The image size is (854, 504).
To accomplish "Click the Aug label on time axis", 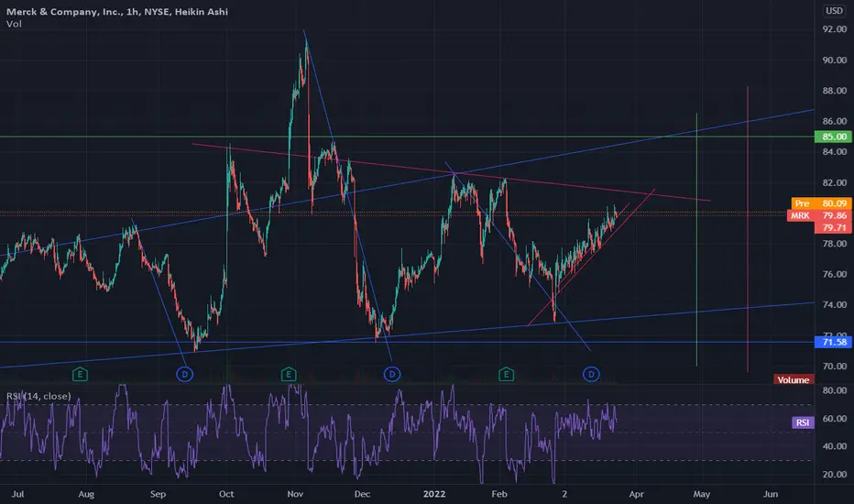I will (86, 494).
